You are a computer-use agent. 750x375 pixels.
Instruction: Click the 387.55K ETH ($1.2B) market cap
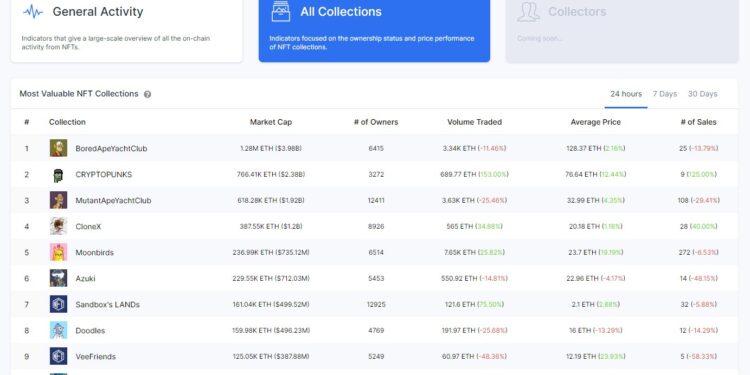point(271,227)
